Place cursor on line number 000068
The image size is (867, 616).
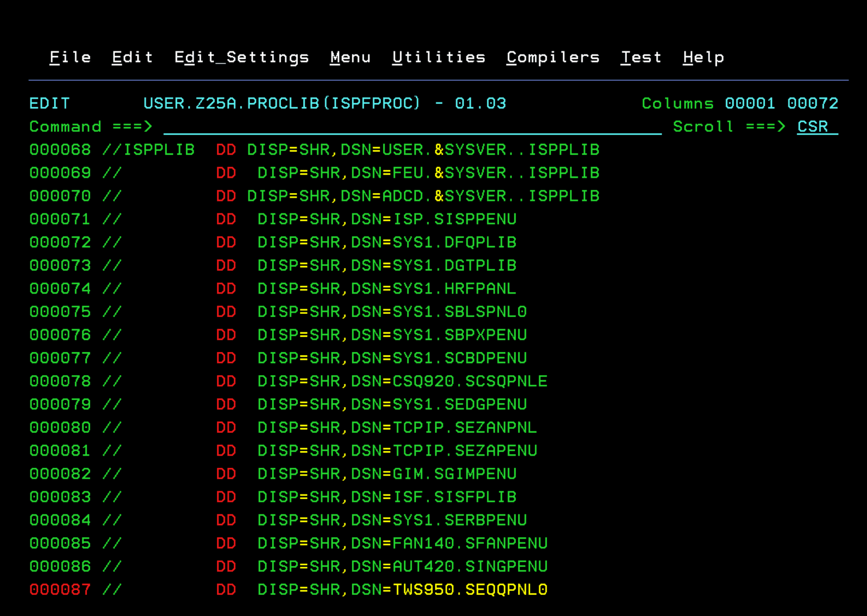(60, 150)
